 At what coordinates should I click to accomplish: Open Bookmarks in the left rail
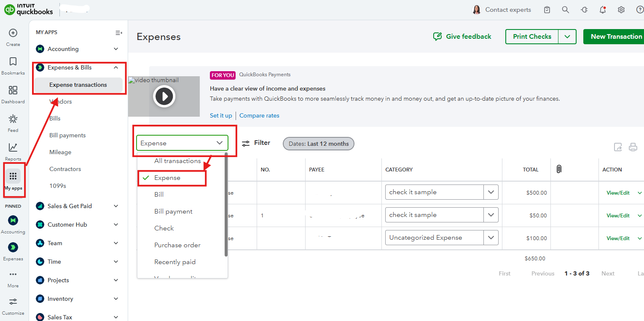point(13,62)
